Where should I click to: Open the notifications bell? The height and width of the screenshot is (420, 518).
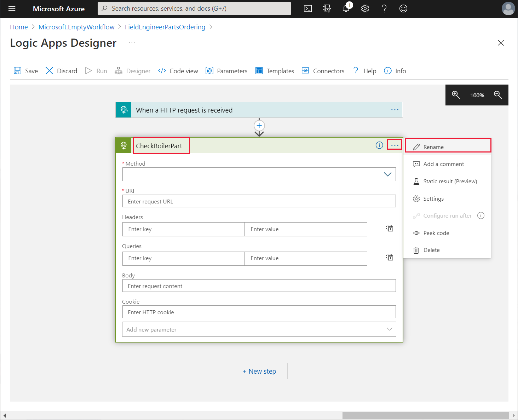(x=346, y=9)
